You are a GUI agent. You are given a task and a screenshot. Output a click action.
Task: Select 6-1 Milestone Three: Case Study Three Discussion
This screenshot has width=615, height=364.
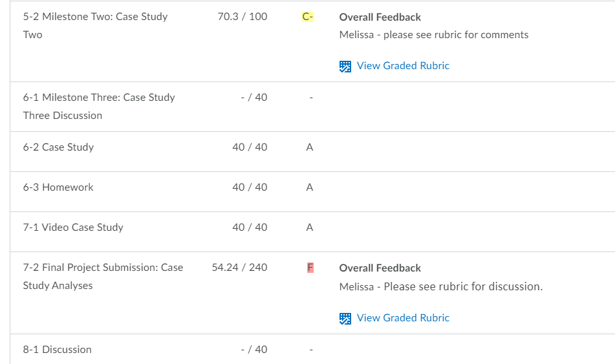point(99,106)
